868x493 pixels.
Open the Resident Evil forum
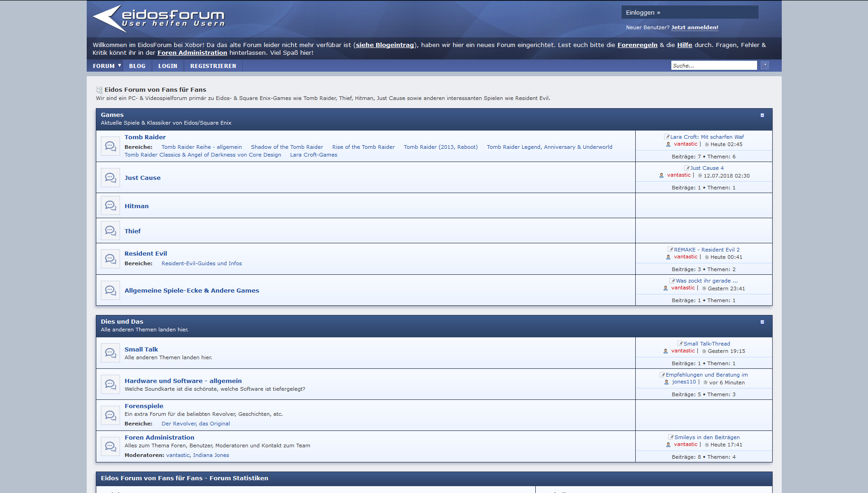click(x=146, y=253)
